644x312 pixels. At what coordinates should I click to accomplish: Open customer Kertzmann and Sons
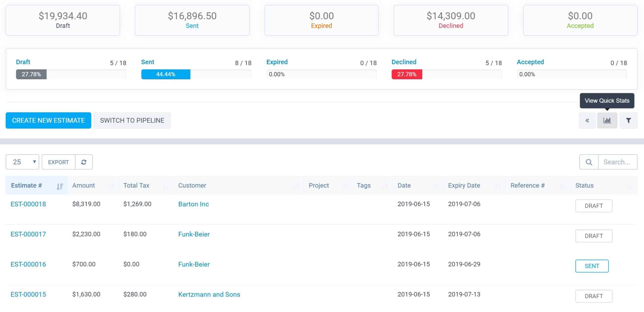209,294
